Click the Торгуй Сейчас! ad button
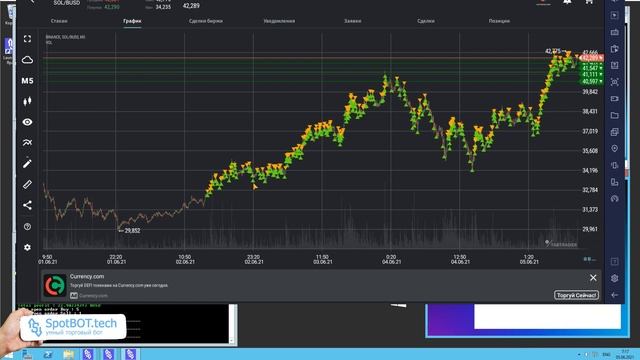The height and width of the screenshot is (360, 640). (576, 295)
